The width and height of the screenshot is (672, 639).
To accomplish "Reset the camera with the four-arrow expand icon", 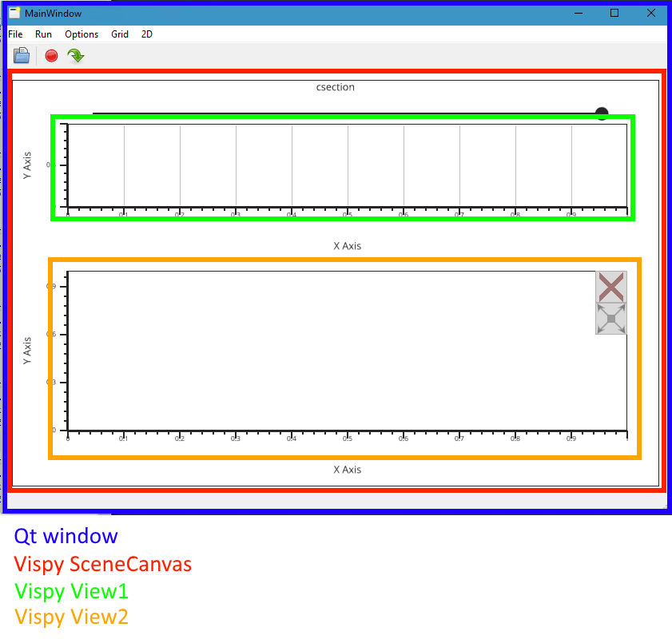I will pyautogui.click(x=610, y=319).
